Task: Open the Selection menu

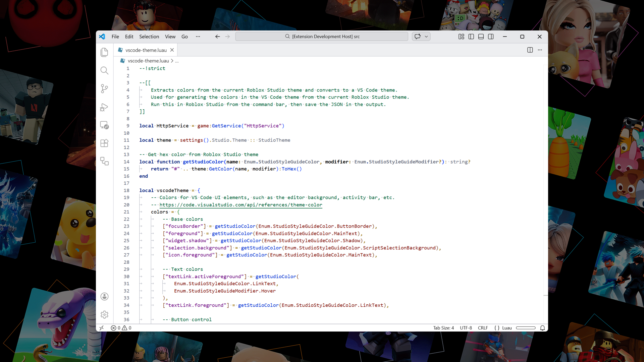Action: click(149, 37)
